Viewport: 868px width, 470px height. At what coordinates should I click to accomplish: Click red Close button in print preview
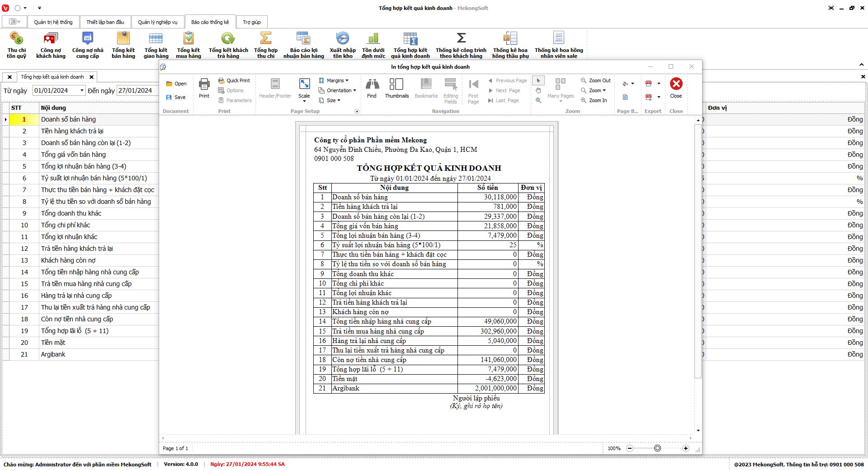(676, 88)
